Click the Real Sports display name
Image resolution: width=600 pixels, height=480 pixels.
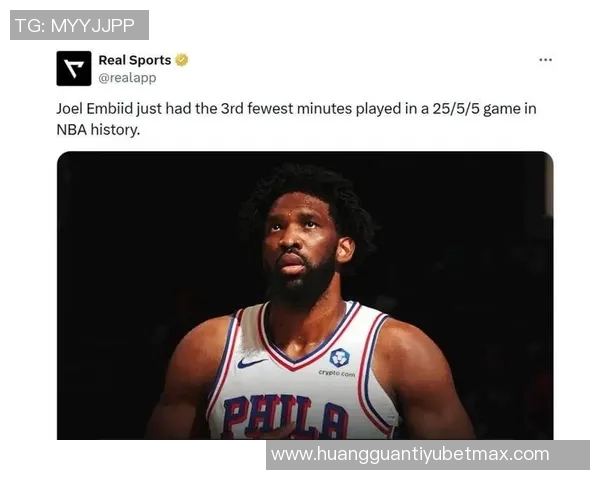pyautogui.click(x=135, y=60)
